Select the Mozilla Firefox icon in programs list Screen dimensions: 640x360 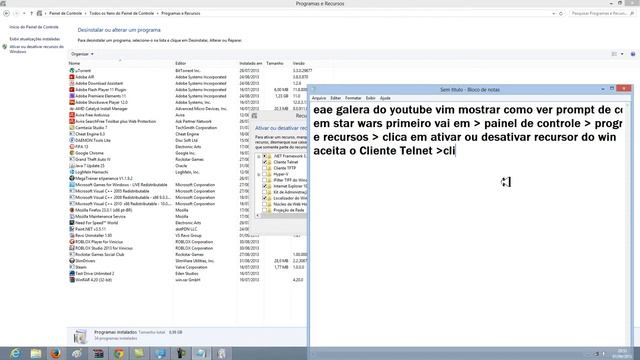coord(72,210)
